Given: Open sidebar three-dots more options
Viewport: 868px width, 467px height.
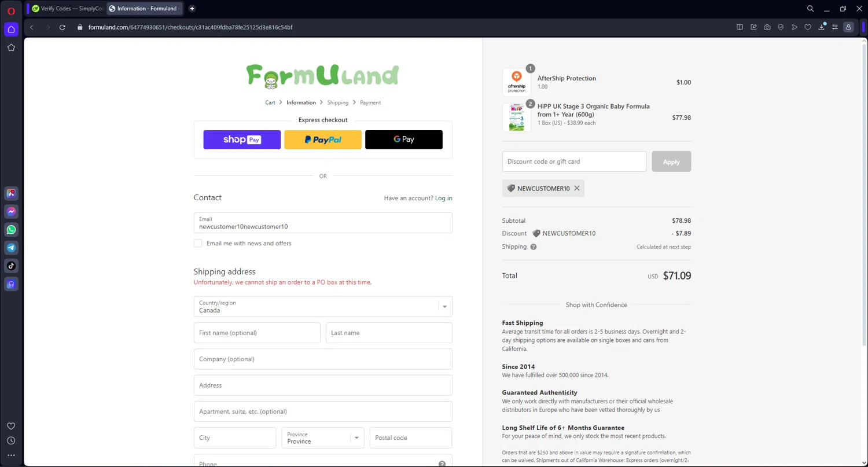Looking at the screenshot, I should (11, 455).
